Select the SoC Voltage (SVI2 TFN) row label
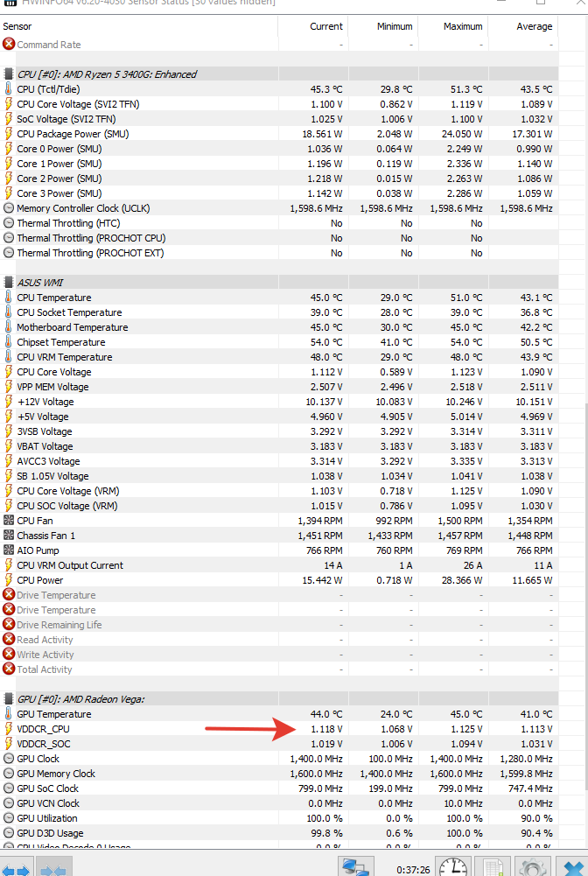The height and width of the screenshot is (876, 588). point(66,119)
